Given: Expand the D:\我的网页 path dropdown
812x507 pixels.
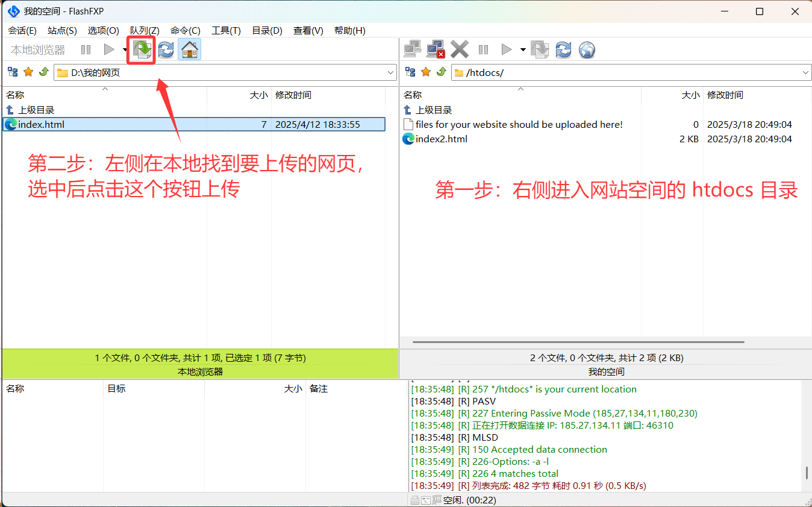Looking at the screenshot, I should [390, 73].
